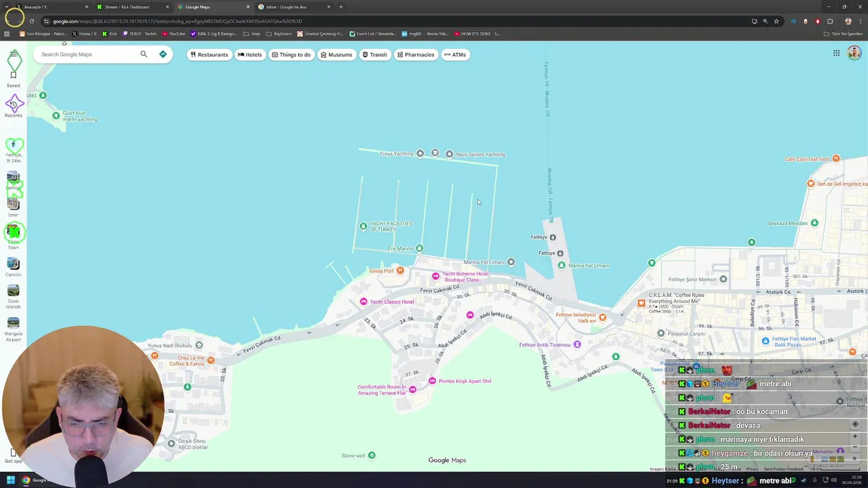Close the Stream - Kick Dashboard tab
868x488 pixels.
pos(167,7)
